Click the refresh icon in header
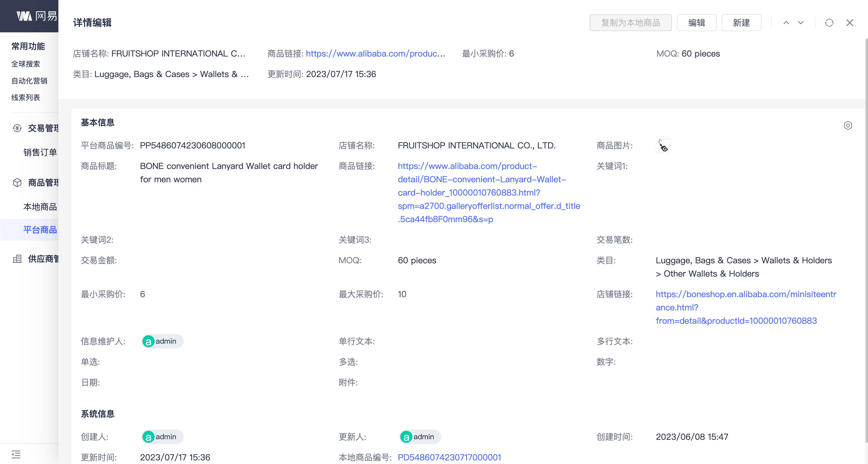The width and height of the screenshot is (868, 464). tap(829, 23)
